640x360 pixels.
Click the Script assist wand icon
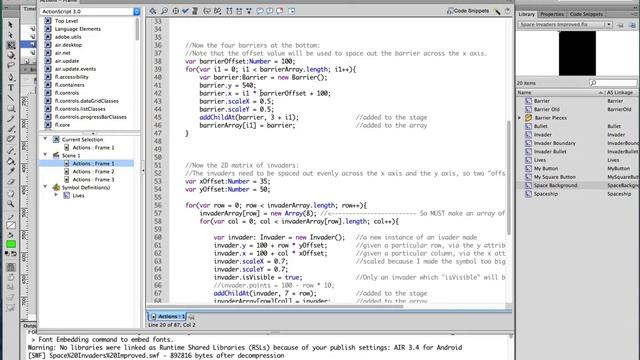[498, 11]
